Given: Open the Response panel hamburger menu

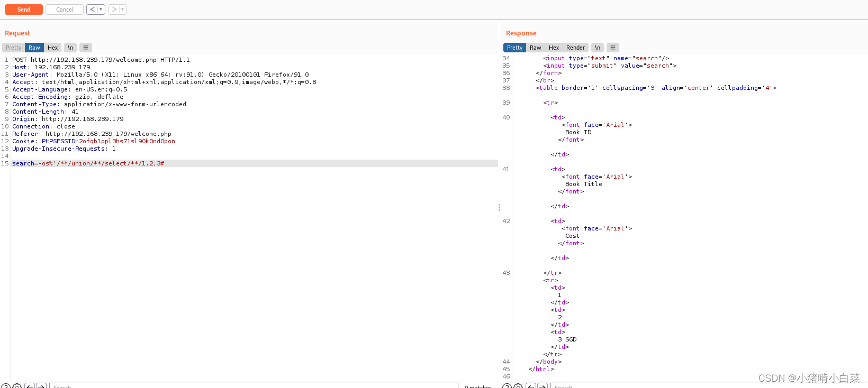Looking at the screenshot, I should (613, 48).
